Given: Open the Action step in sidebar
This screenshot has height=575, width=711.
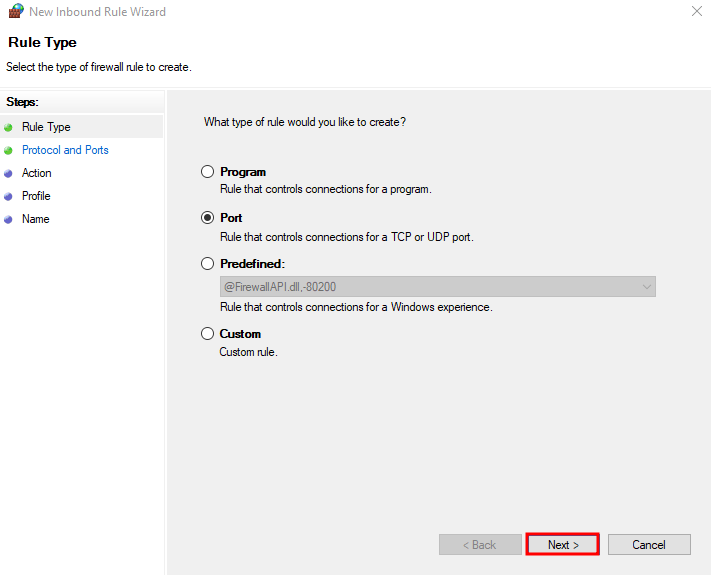Looking at the screenshot, I should click(x=37, y=173).
